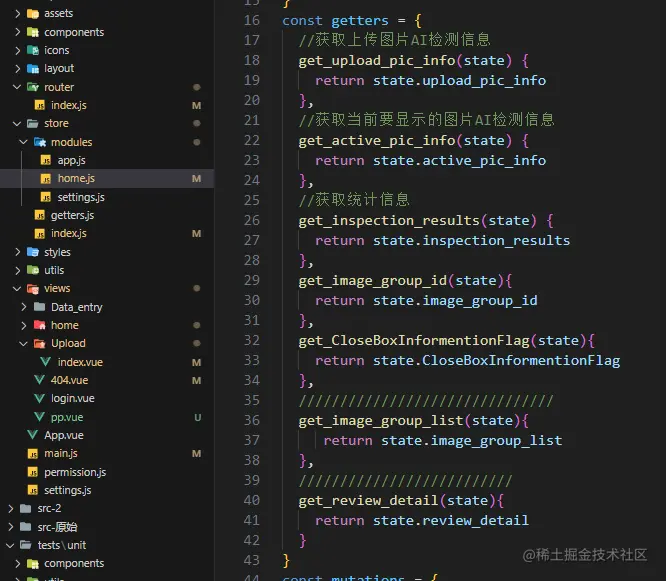Image resolution: width=666 pixels, height=581 pixels.
Task: Click the views folder icon
Action: (33, 288)
